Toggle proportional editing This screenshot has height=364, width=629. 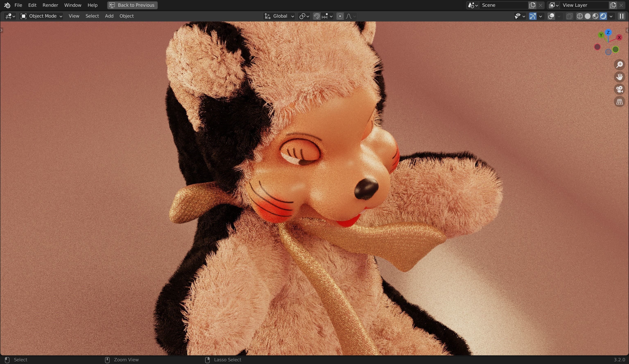coord(340,16)
